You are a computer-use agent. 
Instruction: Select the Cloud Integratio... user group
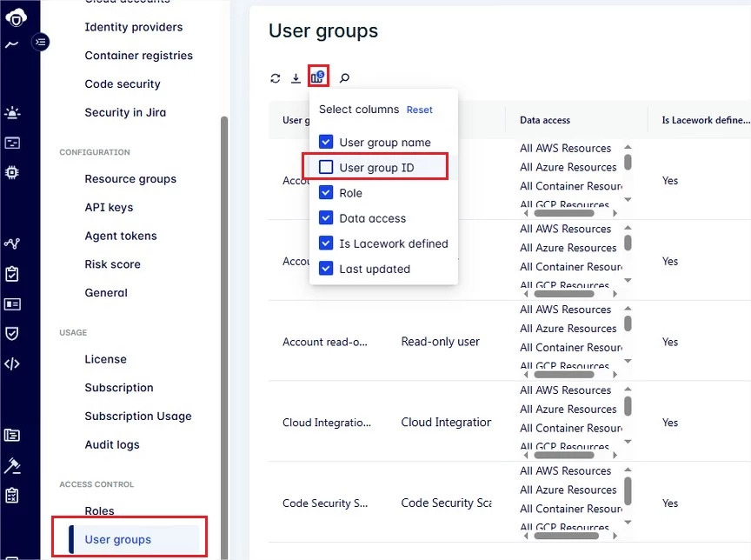click(x=327, y=423)
